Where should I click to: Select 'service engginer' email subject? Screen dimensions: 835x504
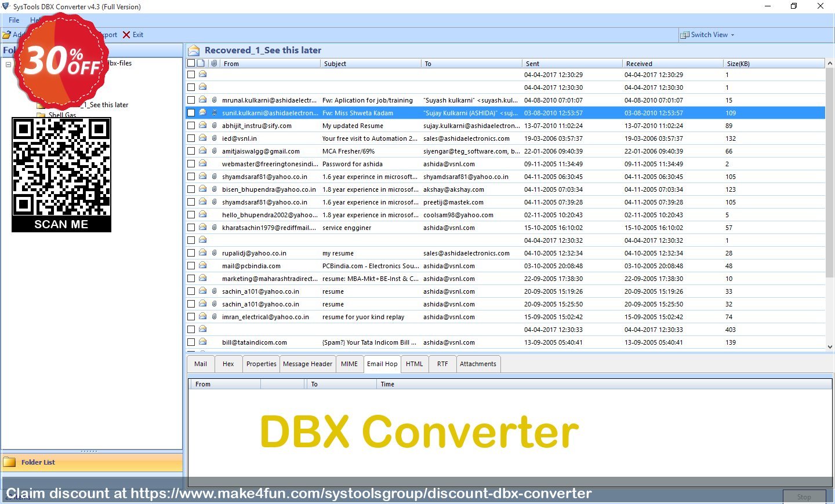click(347, 228)
